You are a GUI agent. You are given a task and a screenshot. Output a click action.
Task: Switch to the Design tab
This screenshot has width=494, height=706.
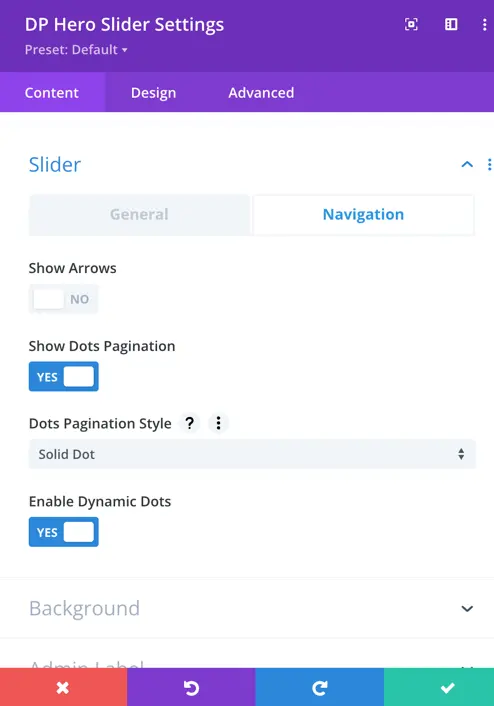(154, 93)
